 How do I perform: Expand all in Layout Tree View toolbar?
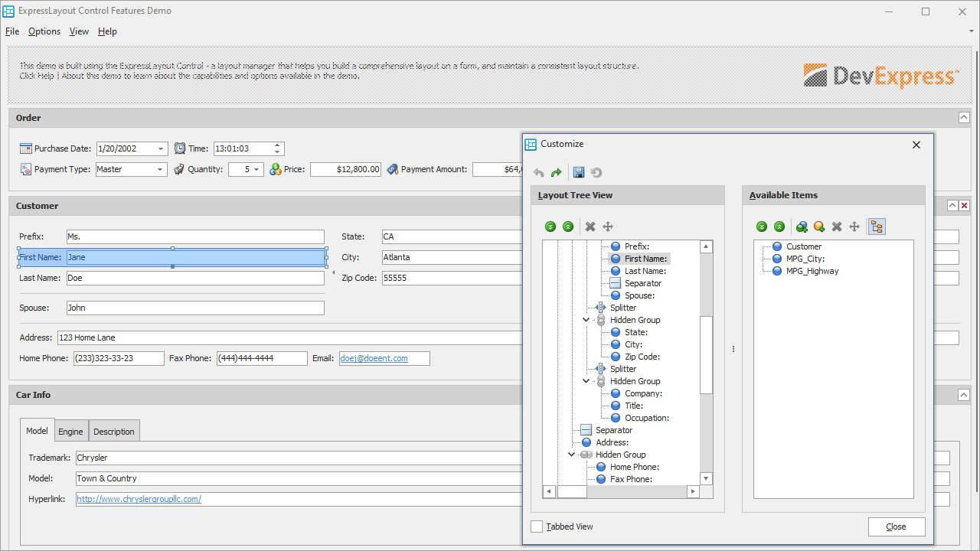point(550,227)
